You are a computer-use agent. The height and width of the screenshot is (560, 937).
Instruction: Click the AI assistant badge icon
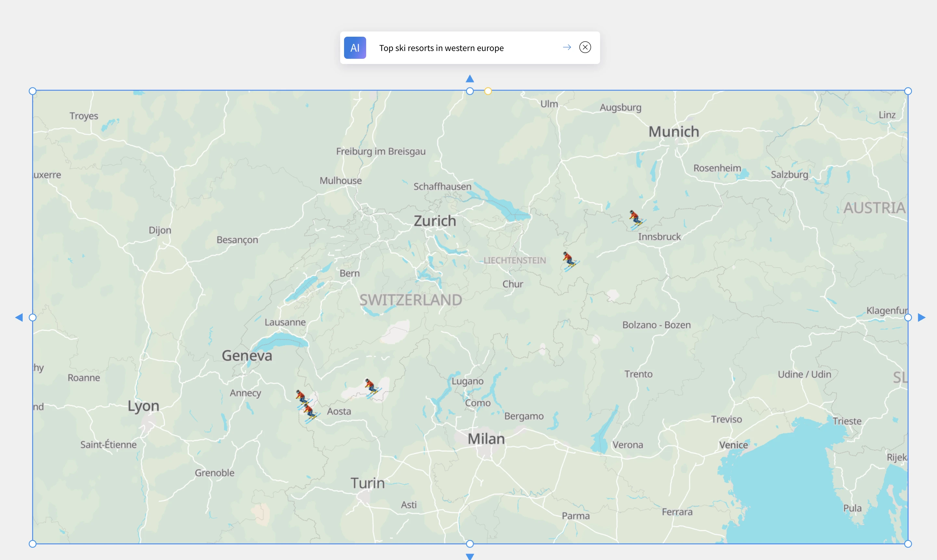[354, 47]
